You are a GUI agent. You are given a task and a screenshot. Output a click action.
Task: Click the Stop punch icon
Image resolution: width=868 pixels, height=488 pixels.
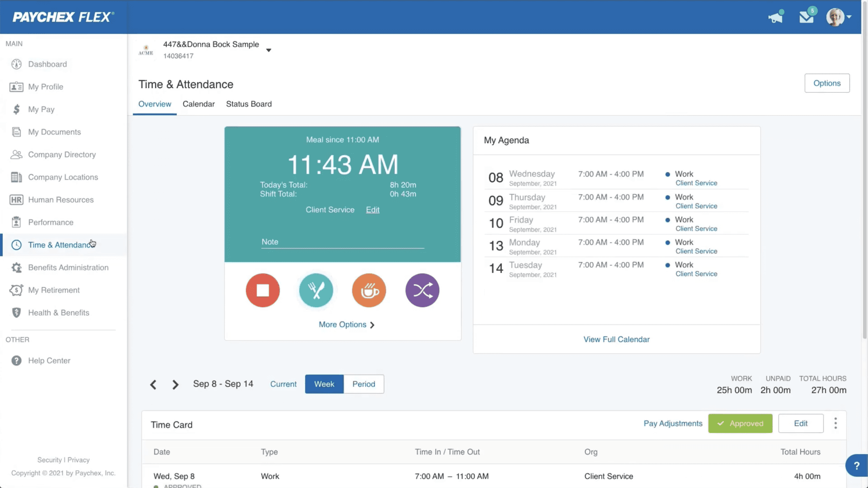(x=262, y=290)
